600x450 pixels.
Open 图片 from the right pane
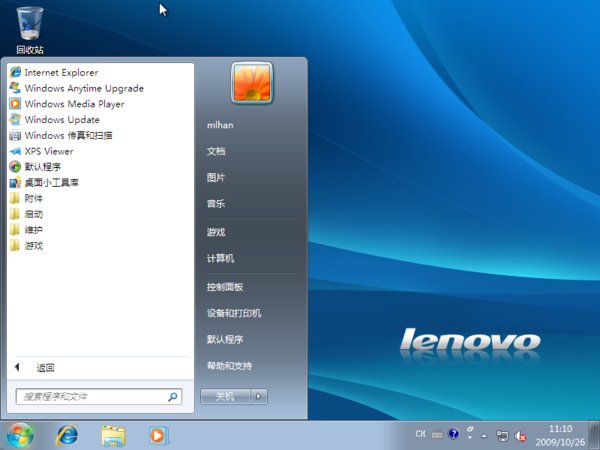[216, 178]
